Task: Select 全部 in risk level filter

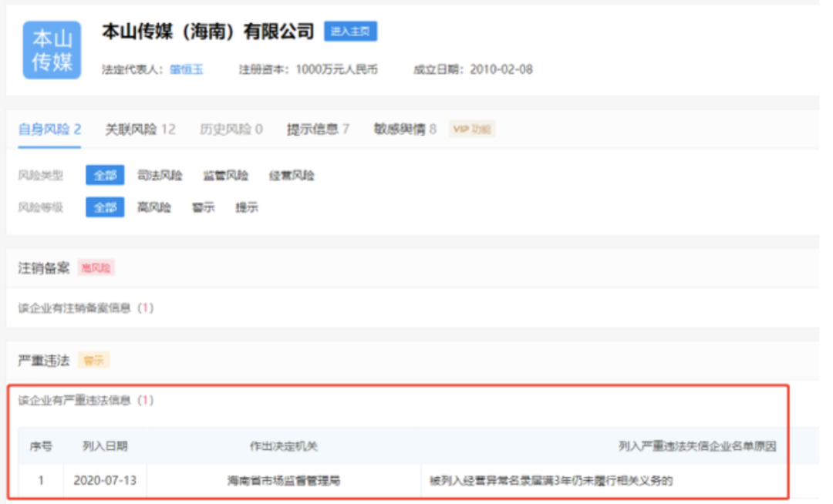Action: [105, 207]
